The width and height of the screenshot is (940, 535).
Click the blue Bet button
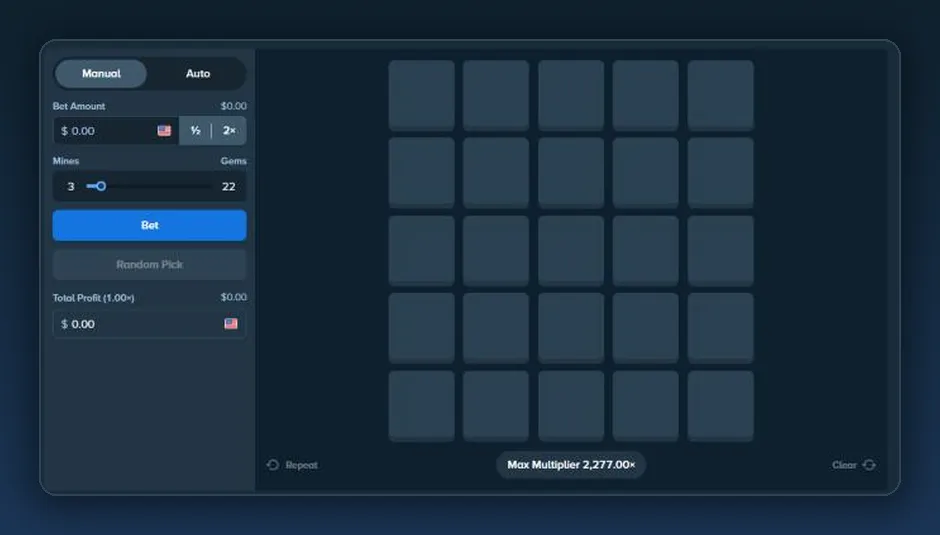(x=149, y=226)
